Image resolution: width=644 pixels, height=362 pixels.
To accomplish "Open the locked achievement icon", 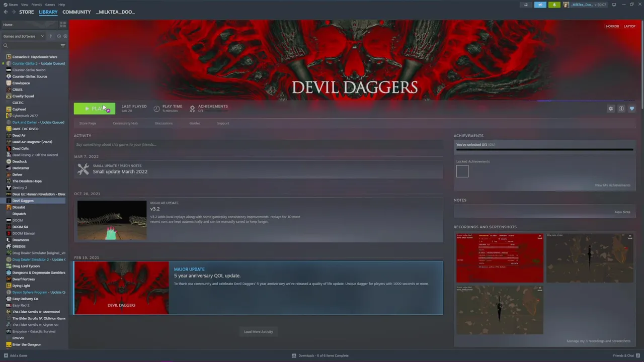I will pyautogui.click(x=462, y=171).
